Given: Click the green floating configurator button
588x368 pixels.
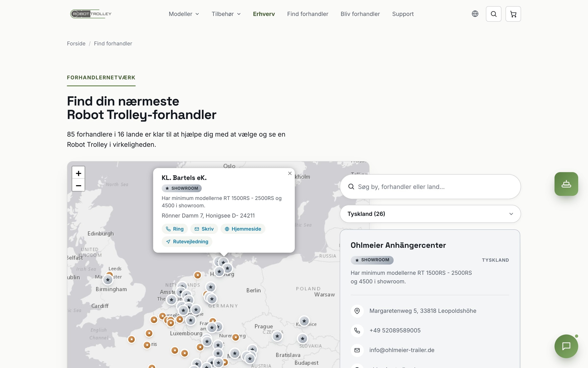Looking at the screenshot, I should tap(566, 184).
